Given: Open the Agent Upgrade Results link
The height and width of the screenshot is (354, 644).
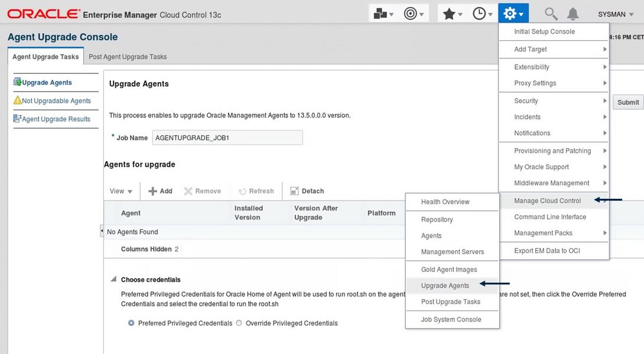Looking at the screenshot, I should 56,119.
